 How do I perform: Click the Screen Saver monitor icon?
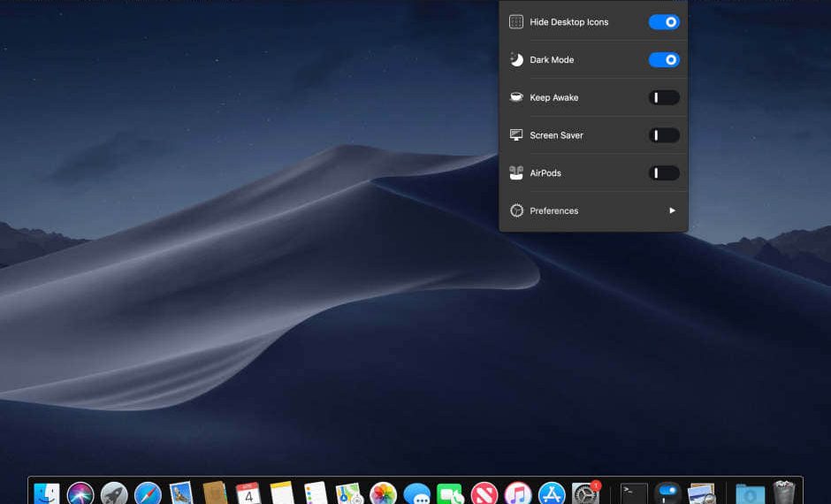tap(516, 135)
